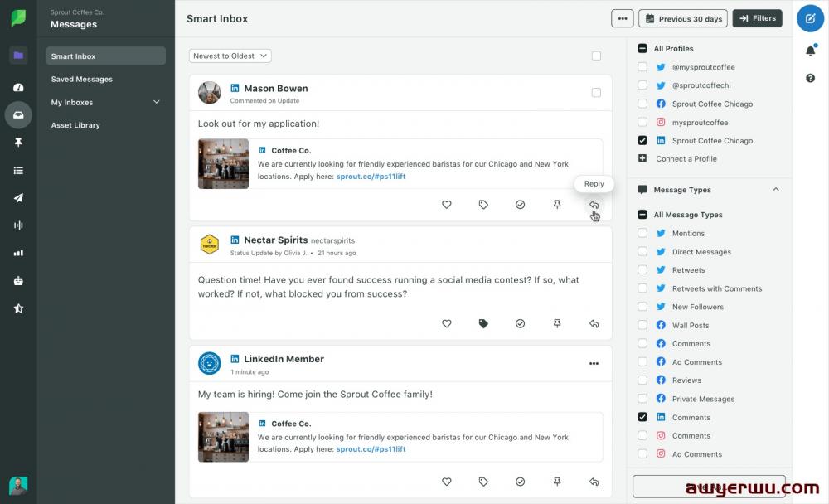This screenshot has width=829, height=504.
Task: Uncheck the LinkedIn Sprout Coffee Chicago profile
Action: pyautogui.click(x=642, y=141)
